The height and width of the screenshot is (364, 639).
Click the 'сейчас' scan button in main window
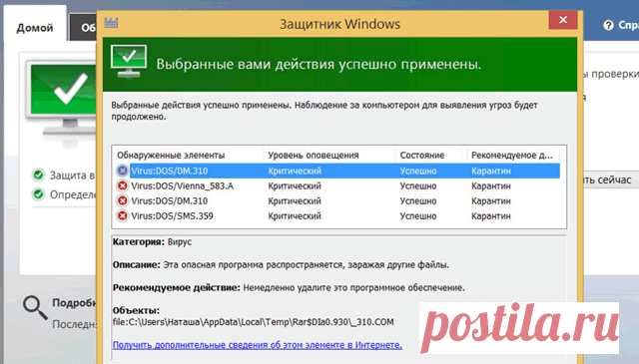click(x=610, y=180)
